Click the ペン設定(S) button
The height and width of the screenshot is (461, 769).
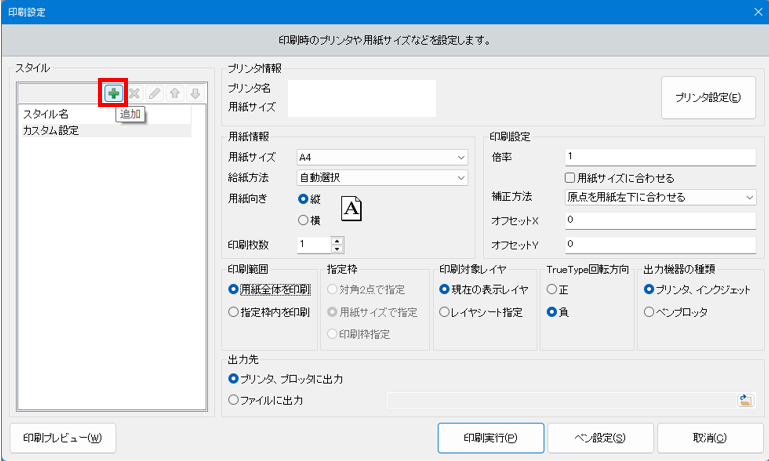pos(600,438)
